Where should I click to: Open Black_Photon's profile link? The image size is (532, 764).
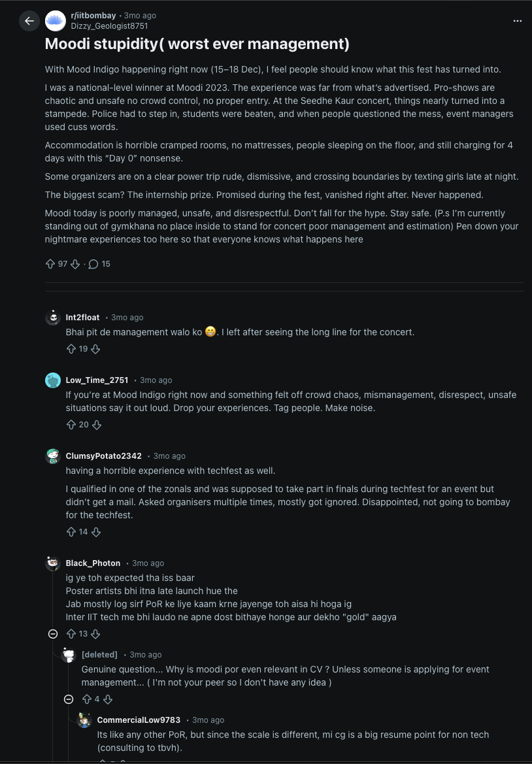click(x=93, y=563)
